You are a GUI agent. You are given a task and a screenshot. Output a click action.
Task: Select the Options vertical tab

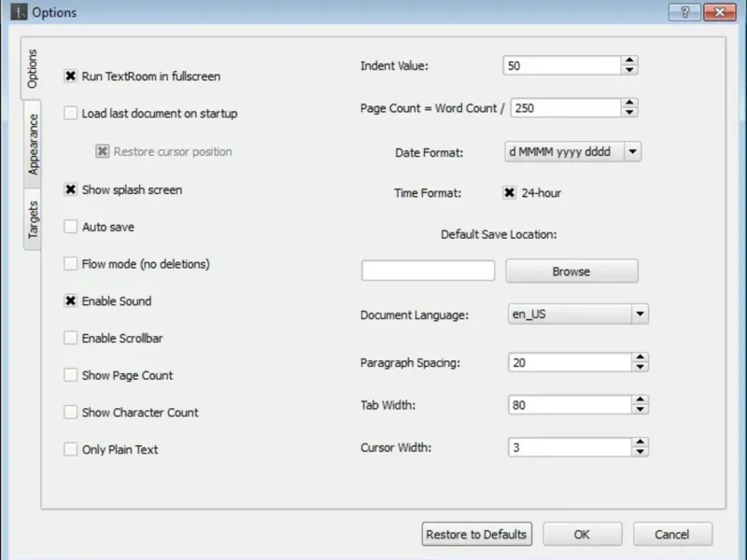[32, 68]
